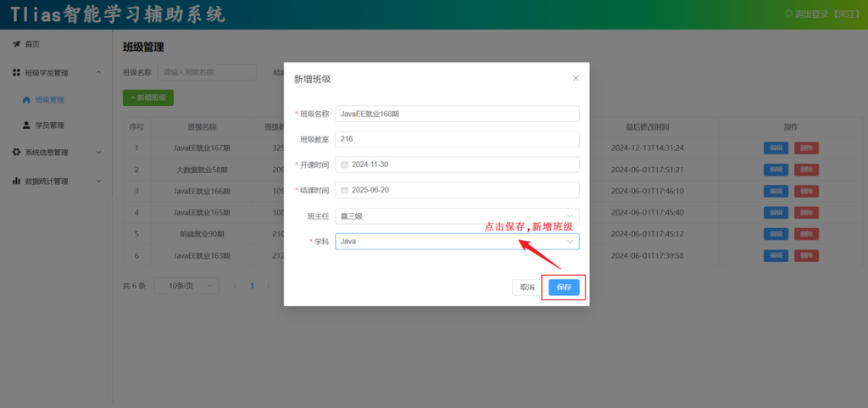Viewport: 868px width, 408px height.
Task: Select the 班级管理 home icon in sidebar
Action: 26,99
